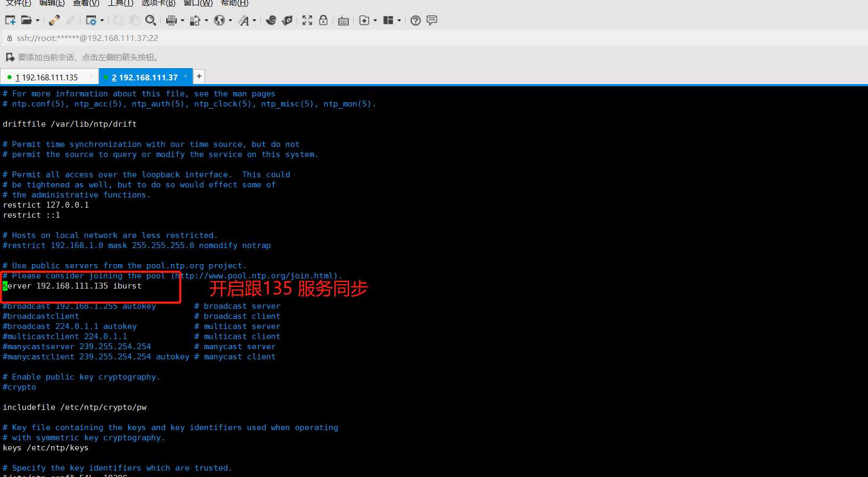Open the 窗口(W) menu
868x477 pixels.
pos(198,3)
